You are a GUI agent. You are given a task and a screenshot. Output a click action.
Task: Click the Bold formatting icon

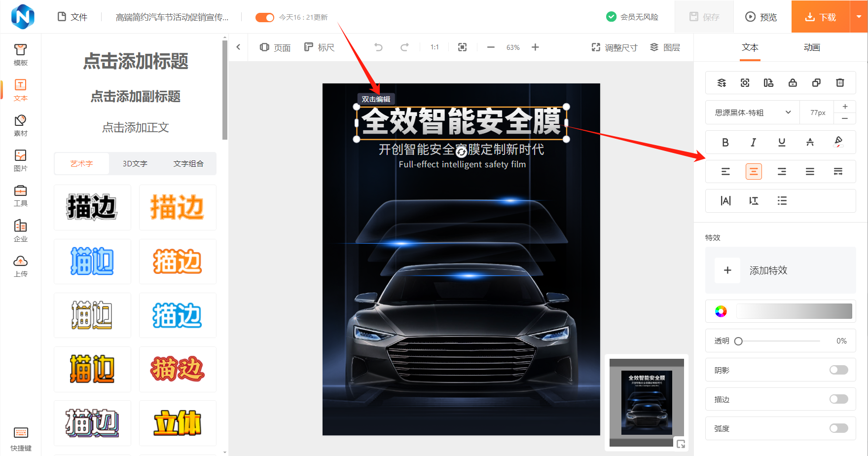[x=725, y=143]
